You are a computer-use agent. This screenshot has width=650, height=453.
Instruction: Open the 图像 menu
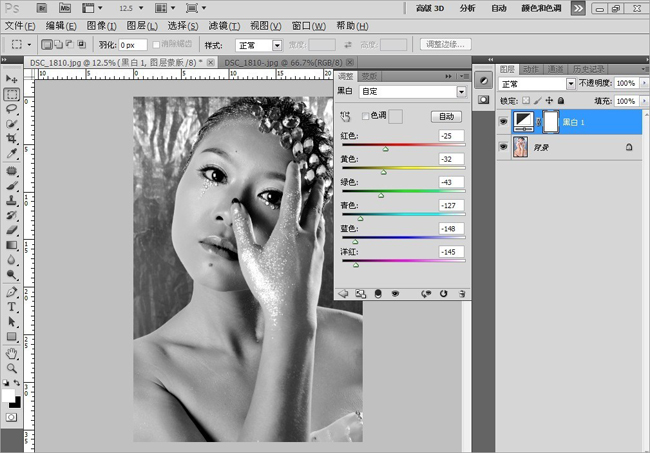click(102, 26)
